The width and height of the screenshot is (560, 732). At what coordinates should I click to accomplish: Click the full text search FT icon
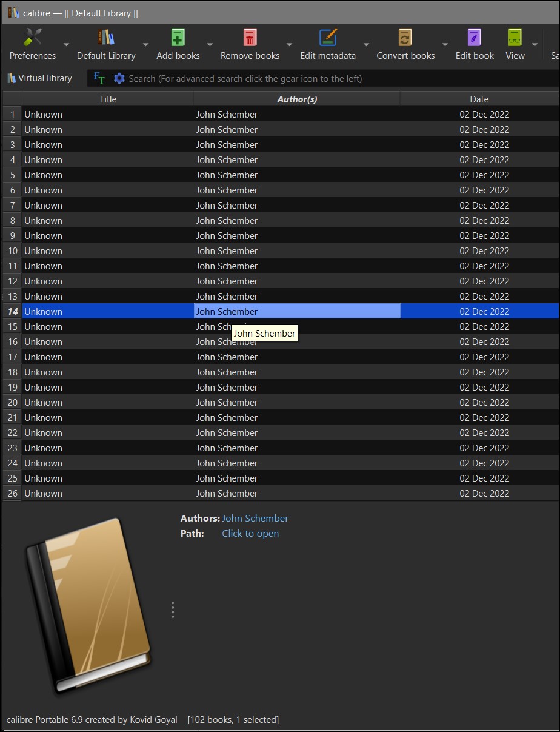[x=99, y=78]
